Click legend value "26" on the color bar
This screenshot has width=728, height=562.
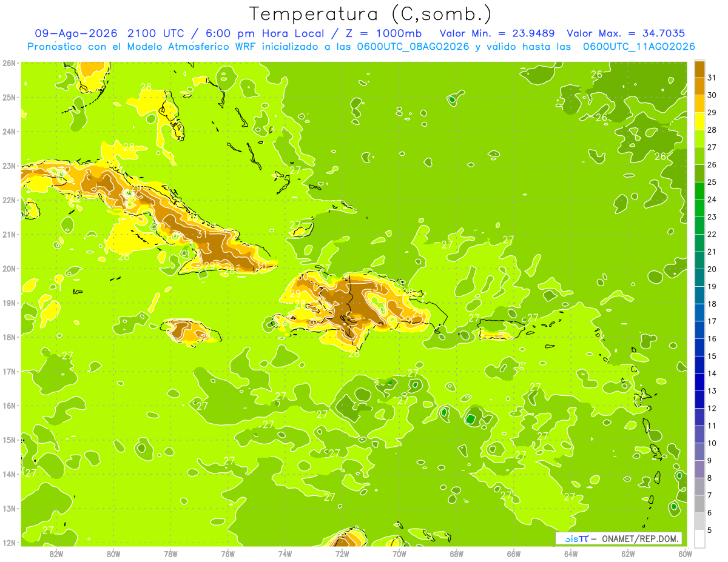coord(712,164)
